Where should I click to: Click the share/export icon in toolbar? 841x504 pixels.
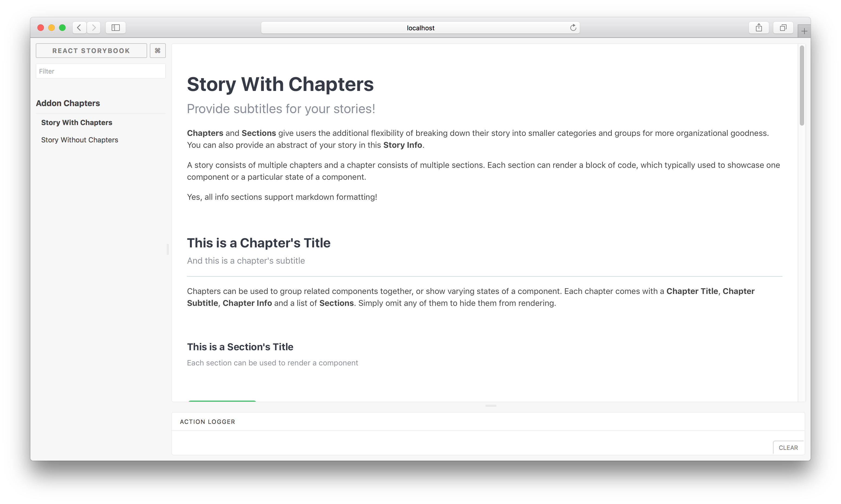click(759, 27)
